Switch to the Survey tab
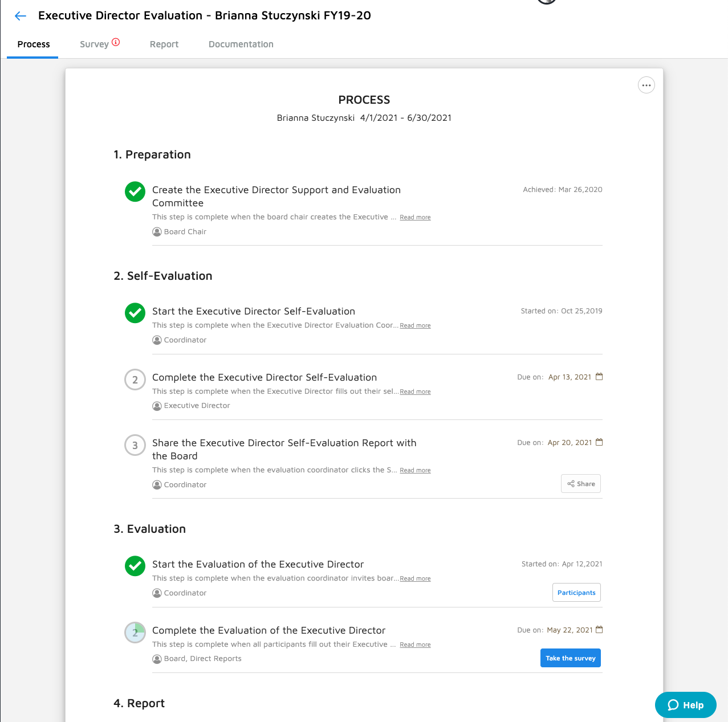This screenshot has height=722, width=728. tap(94, 44)
